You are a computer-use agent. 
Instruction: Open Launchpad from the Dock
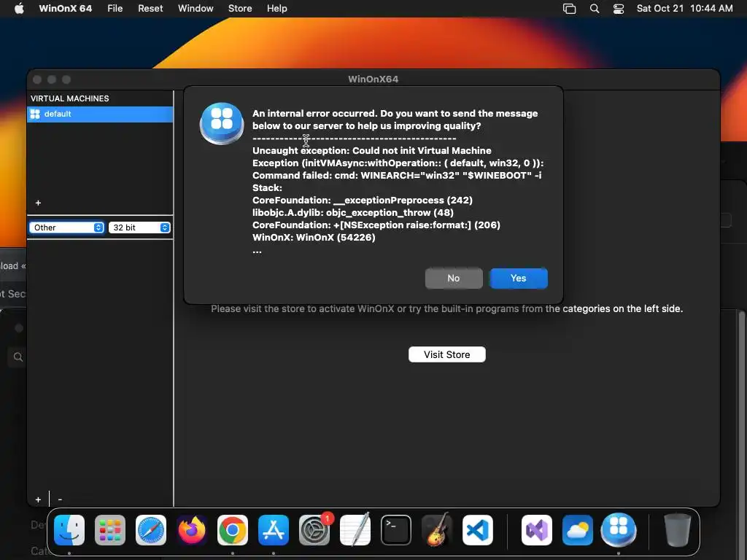[110, 530]
